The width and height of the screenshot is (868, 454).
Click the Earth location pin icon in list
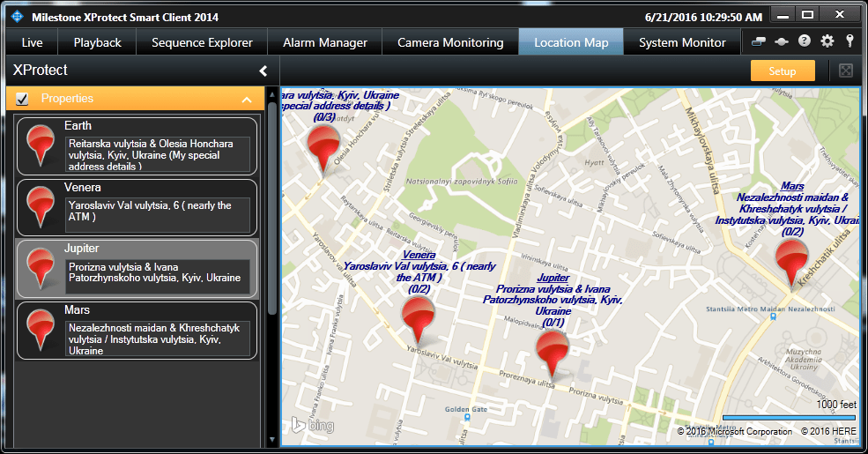(41, 145)
